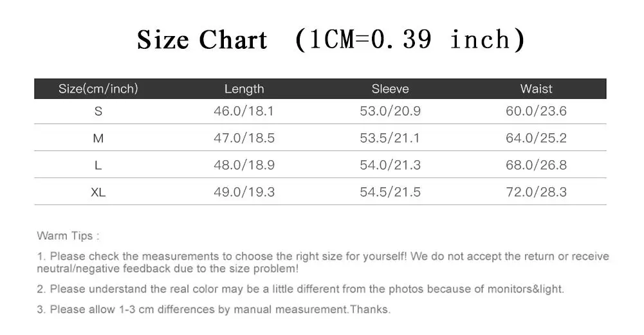Screen dimensions: 644x335
Task: Click tip two about real color
Action: 300,289
